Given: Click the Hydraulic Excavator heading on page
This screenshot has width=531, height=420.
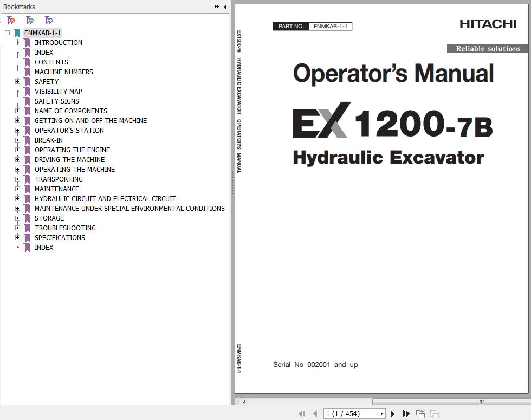Looking at the screenshot, I should pos(388,158).
